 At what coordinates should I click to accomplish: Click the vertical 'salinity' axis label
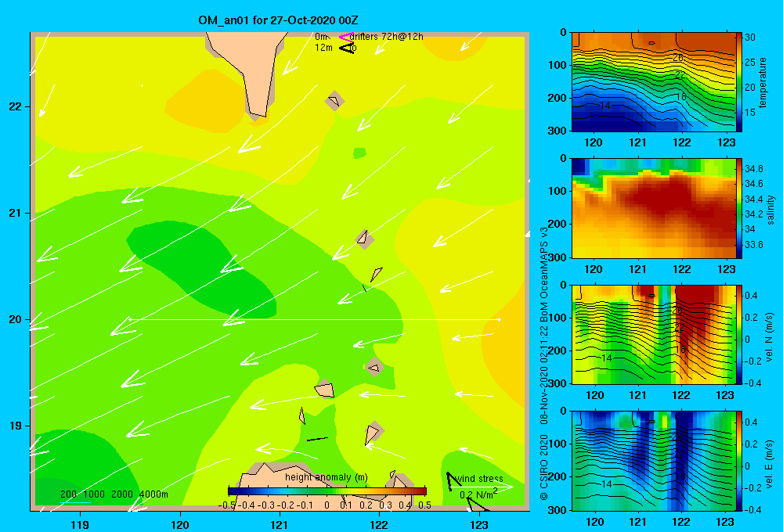[770, 209]
